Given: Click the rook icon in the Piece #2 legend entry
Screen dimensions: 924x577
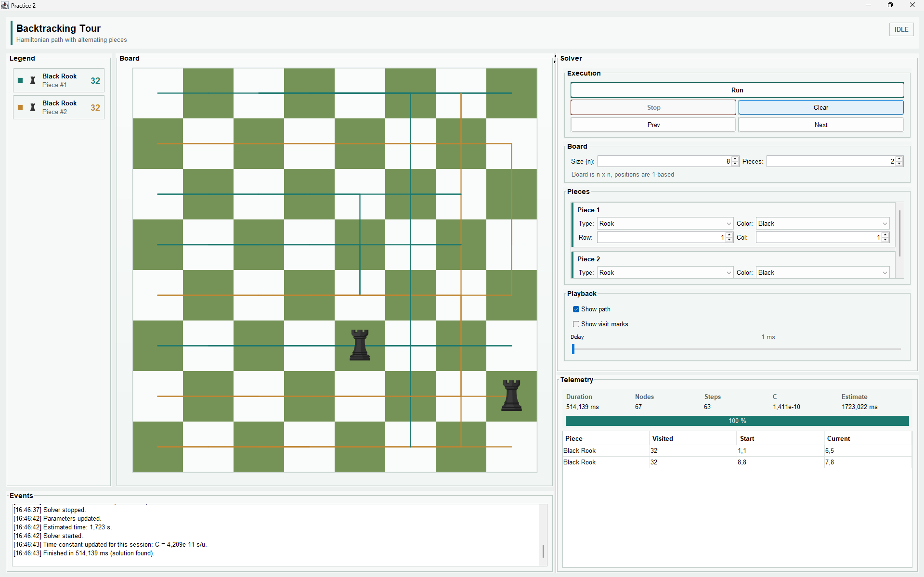Looking at the screenshot, I should tap(33, 107).
